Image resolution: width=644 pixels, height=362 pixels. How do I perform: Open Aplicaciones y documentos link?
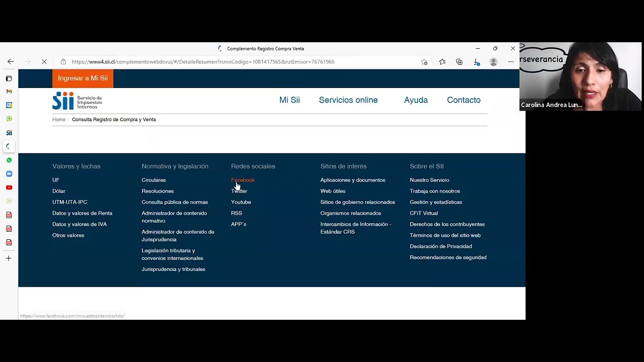tap(353, 180)
